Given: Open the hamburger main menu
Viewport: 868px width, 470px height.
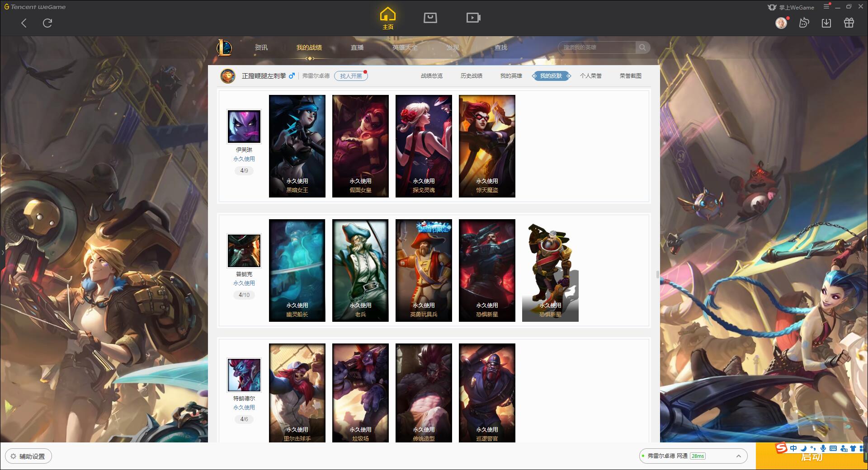Looking at the screenshot, I should [x=826, y=7].
